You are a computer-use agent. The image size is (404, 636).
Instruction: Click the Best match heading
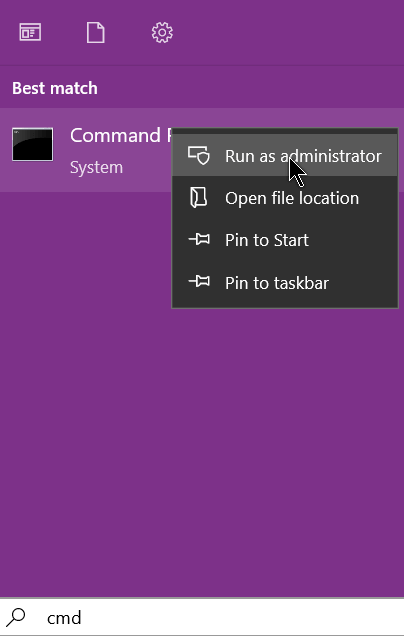tap(55, 88)
